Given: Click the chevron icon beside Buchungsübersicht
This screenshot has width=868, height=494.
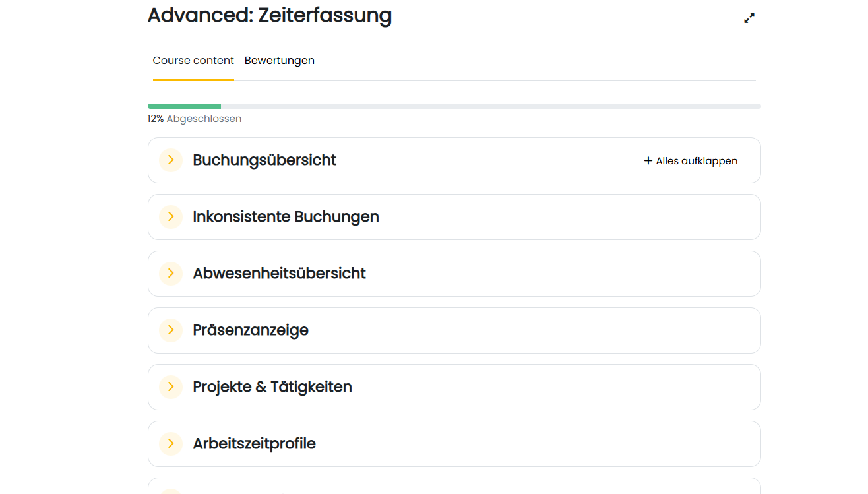Looking at the screenshot, I should (171, 160).
